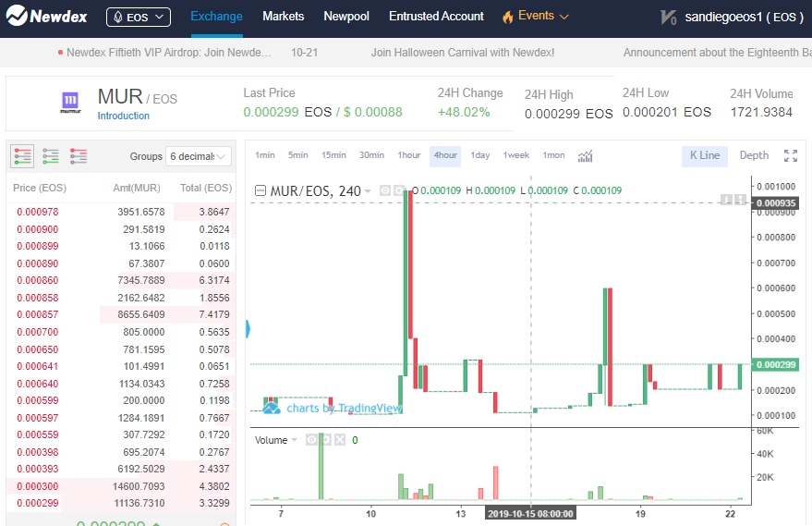Select sell order at price 0.000300
812x526 pixels.
click(121, 486)
